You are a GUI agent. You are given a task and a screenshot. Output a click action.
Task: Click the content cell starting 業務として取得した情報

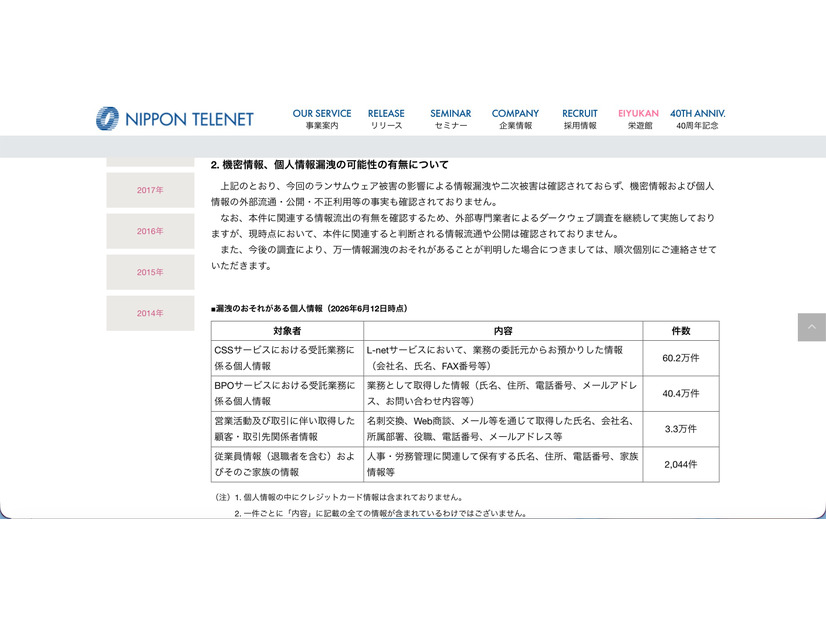(x=503, y=393)
